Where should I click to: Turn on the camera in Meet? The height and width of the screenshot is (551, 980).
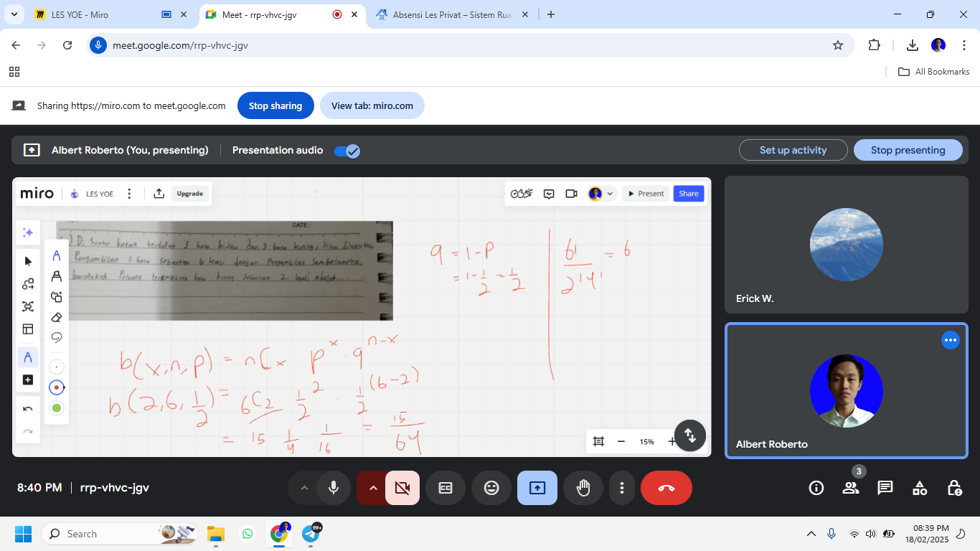pyautogui.click(x=402, y=488)
